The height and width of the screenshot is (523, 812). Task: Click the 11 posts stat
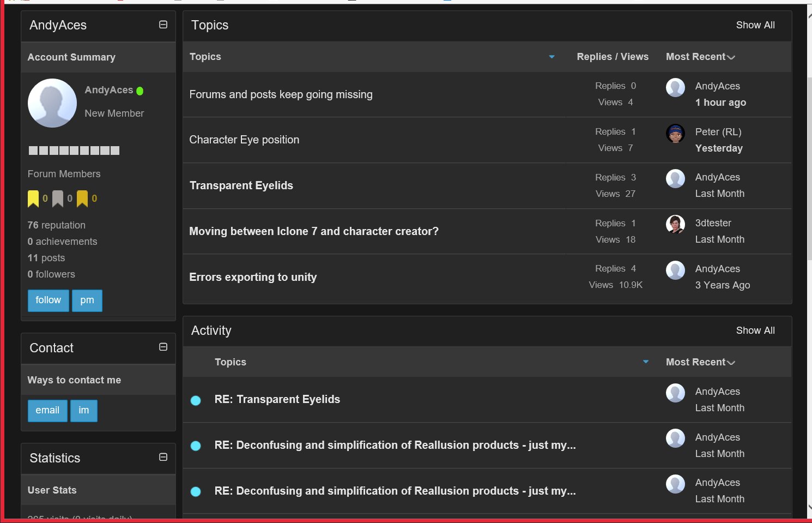[x=46, y=258]
